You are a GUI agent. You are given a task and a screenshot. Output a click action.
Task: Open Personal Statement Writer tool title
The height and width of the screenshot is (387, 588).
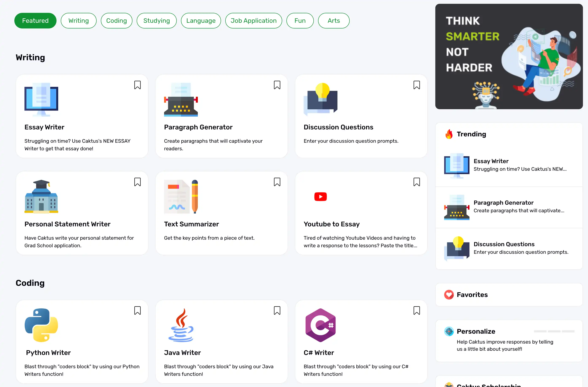click(x=67, y=224)
